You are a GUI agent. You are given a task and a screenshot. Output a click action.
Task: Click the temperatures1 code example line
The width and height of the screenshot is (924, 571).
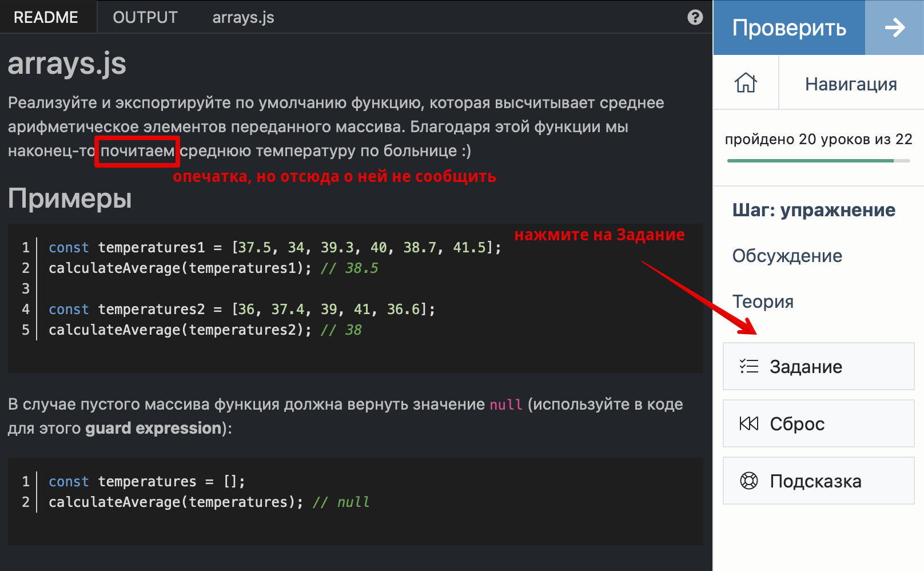(274, 248)
